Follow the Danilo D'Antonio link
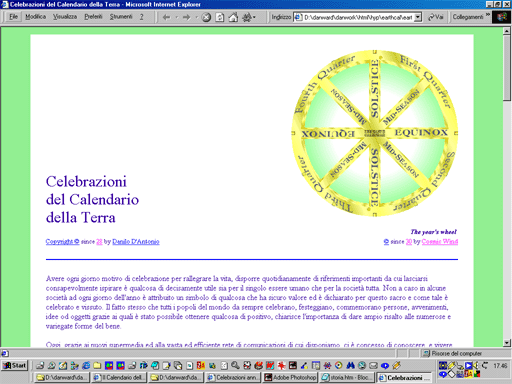The image size is (512, 384). 136,242
